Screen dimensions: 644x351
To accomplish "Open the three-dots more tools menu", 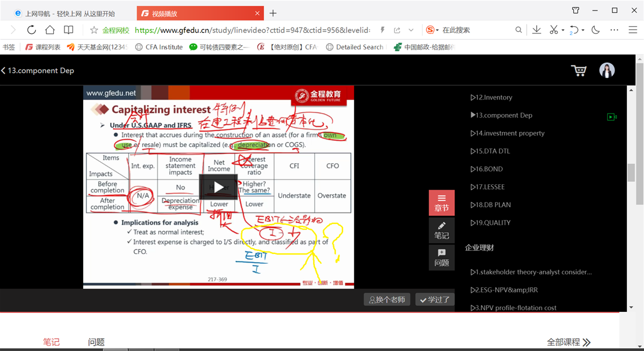I will (x=614, y=30).
